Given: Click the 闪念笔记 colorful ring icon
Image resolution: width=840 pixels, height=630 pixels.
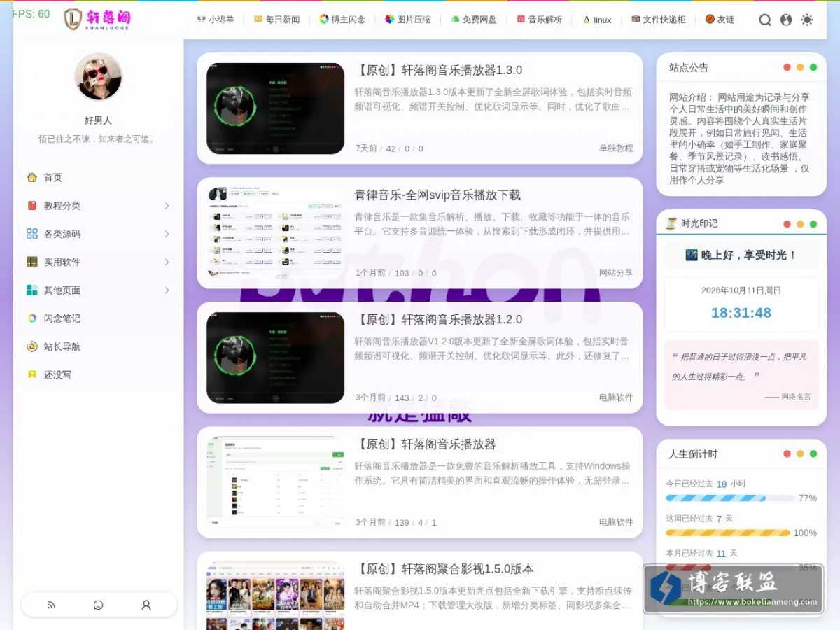Looking at the screenshot, I should click(x=32, y=318).
